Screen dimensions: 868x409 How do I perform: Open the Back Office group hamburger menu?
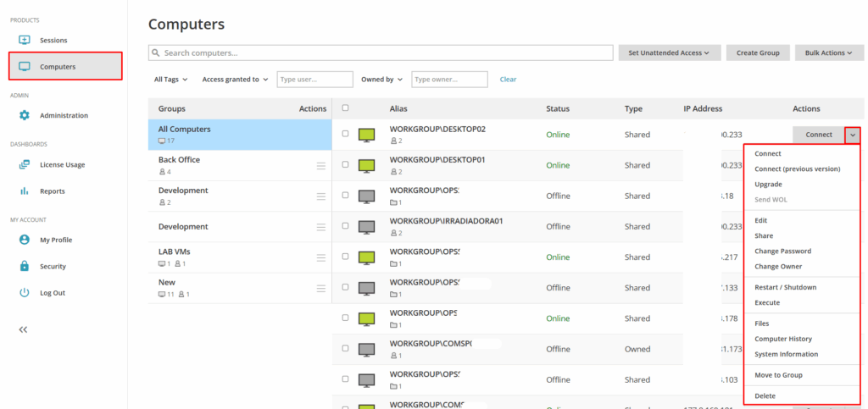320,165
